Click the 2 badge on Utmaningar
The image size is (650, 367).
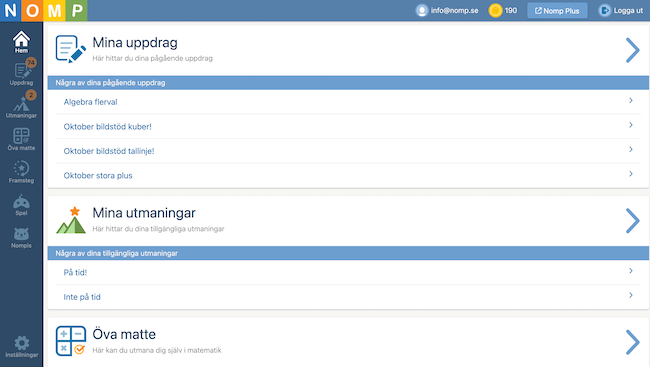coord(31,95)
